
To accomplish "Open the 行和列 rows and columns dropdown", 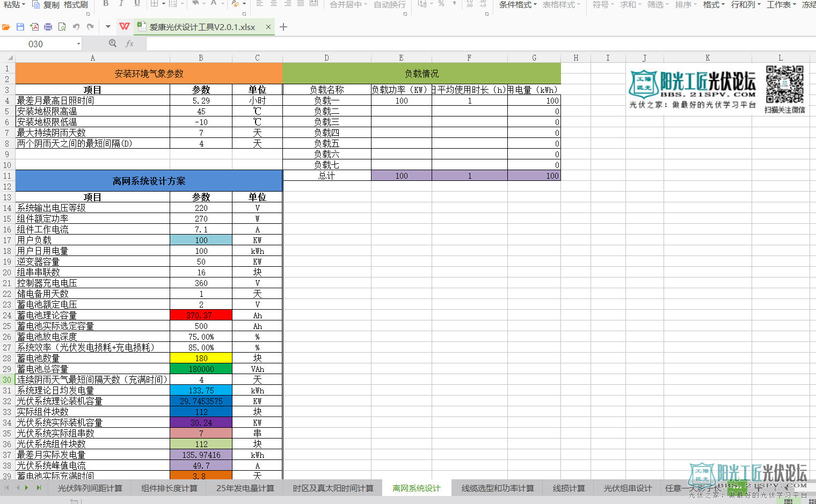I will pyautogui.click(x=746, y=4).
